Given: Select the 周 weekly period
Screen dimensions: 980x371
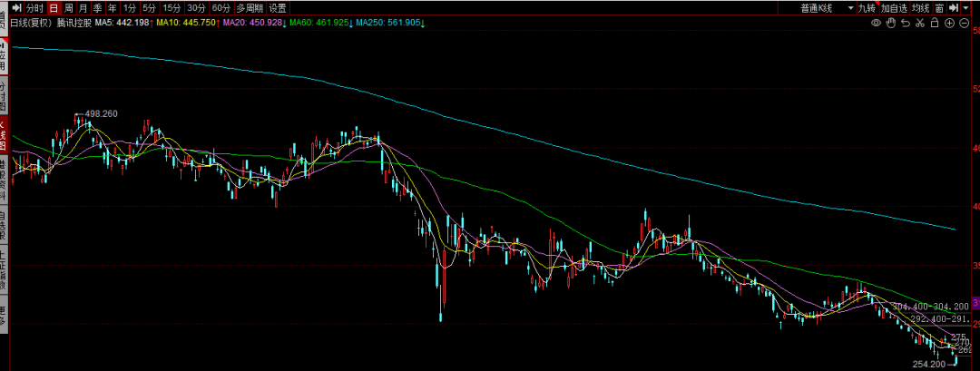Looking at the screenshot, I should point(68,8).
